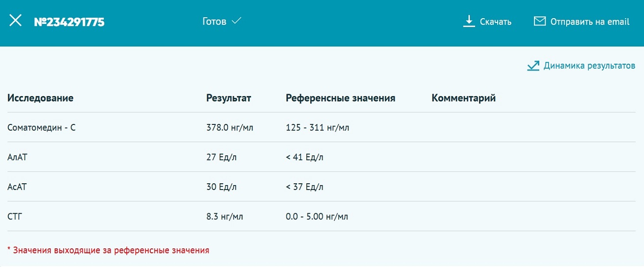Open the Динамика результатов link
This screenshot has height=267, width=644.
(x=589, y=66)
